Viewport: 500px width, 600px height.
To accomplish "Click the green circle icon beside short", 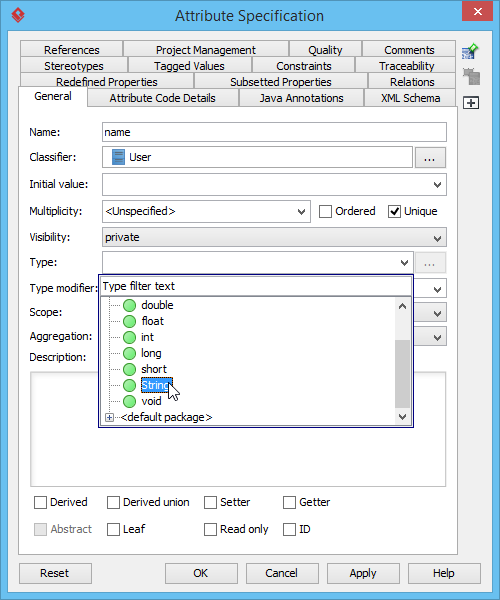I will point(129,370).
